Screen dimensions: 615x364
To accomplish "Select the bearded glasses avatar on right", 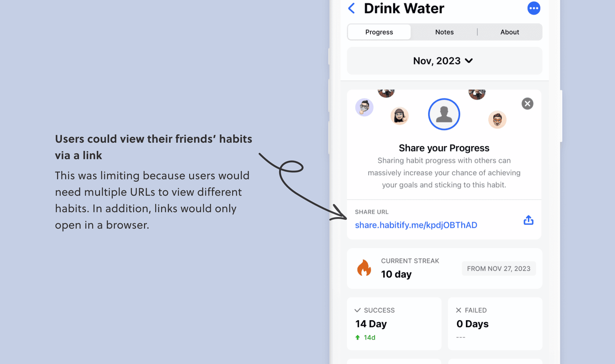I will [x=497, y=120].
